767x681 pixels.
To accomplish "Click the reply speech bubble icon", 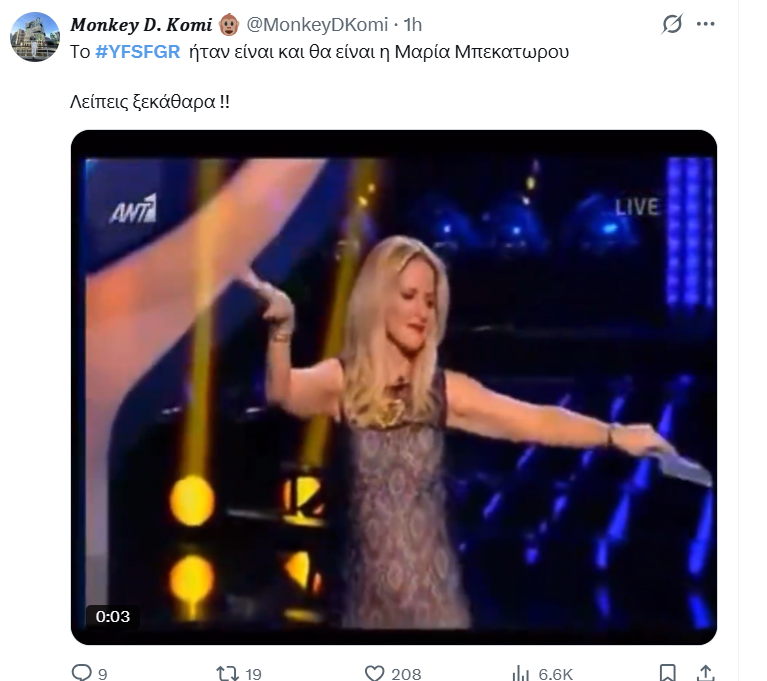I will 83,673.
